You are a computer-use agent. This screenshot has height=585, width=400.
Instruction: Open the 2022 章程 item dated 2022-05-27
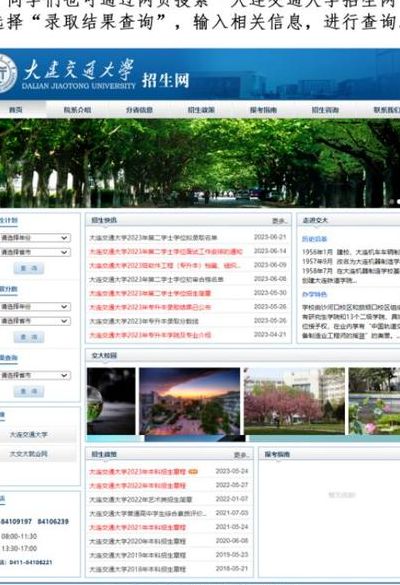(137, 486)
